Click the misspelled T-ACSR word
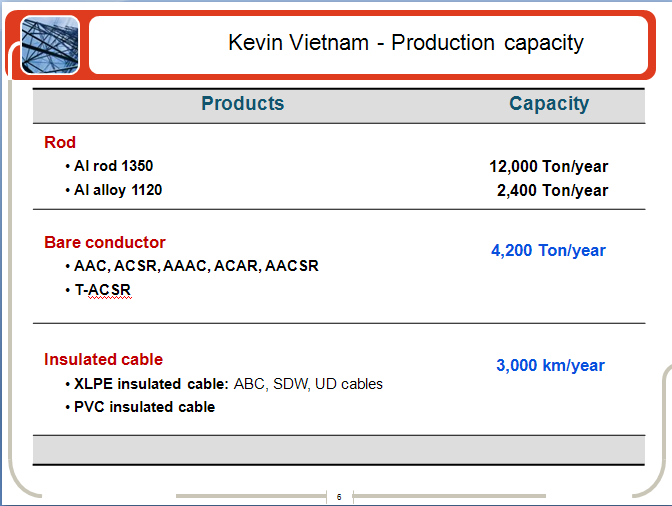 (x=103, y=290)
